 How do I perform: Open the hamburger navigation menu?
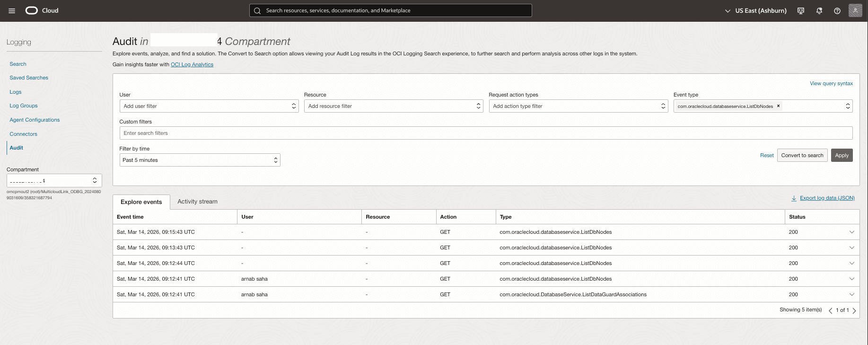click(x=12, y=11)
